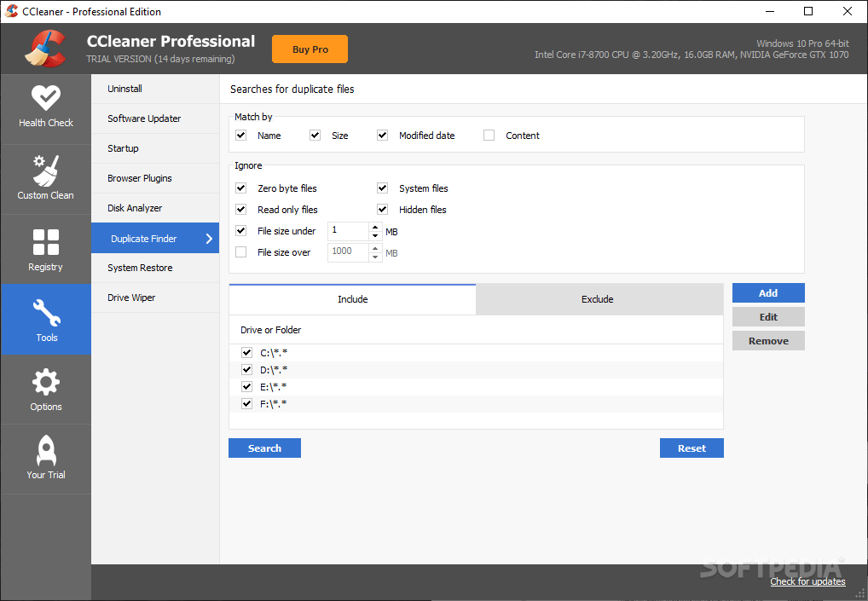Select the Include tab

[x=352, y=299]
